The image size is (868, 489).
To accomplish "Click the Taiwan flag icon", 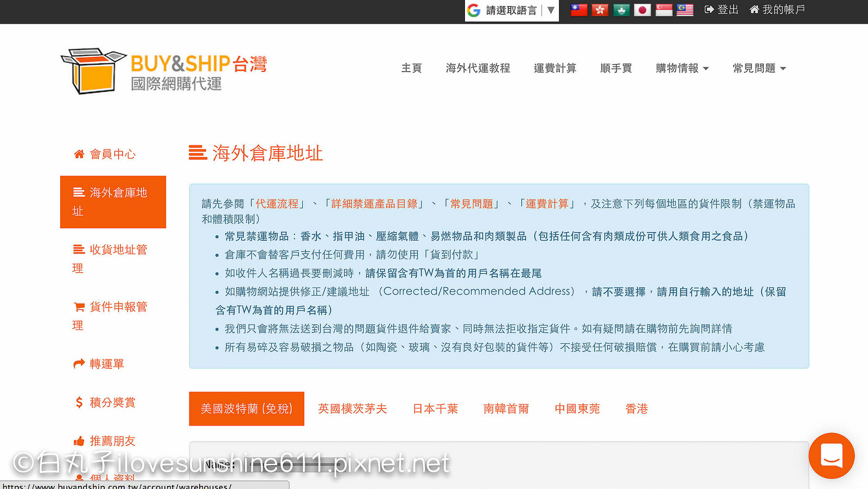I will click(x=579, y=10).
